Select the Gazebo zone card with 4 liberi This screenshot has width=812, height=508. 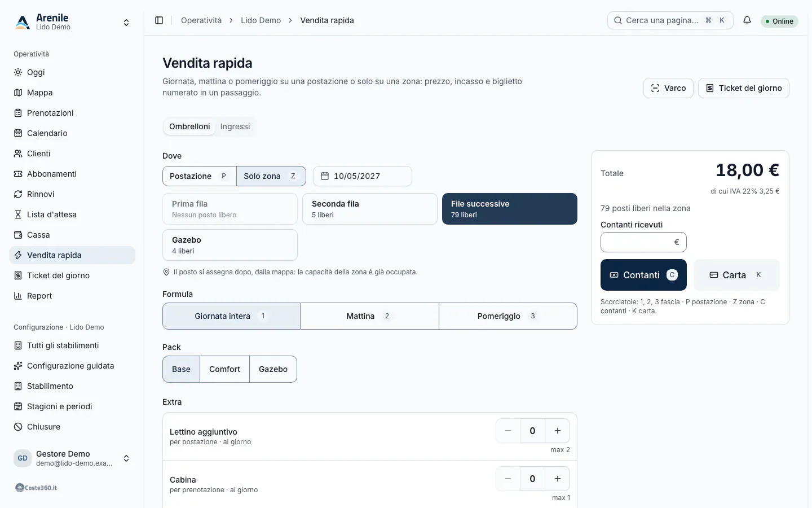click(230, 245)
